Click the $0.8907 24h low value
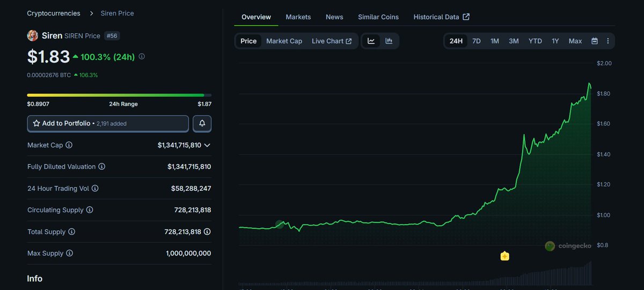The image size is (644, 290). click(x=38, y=104)
